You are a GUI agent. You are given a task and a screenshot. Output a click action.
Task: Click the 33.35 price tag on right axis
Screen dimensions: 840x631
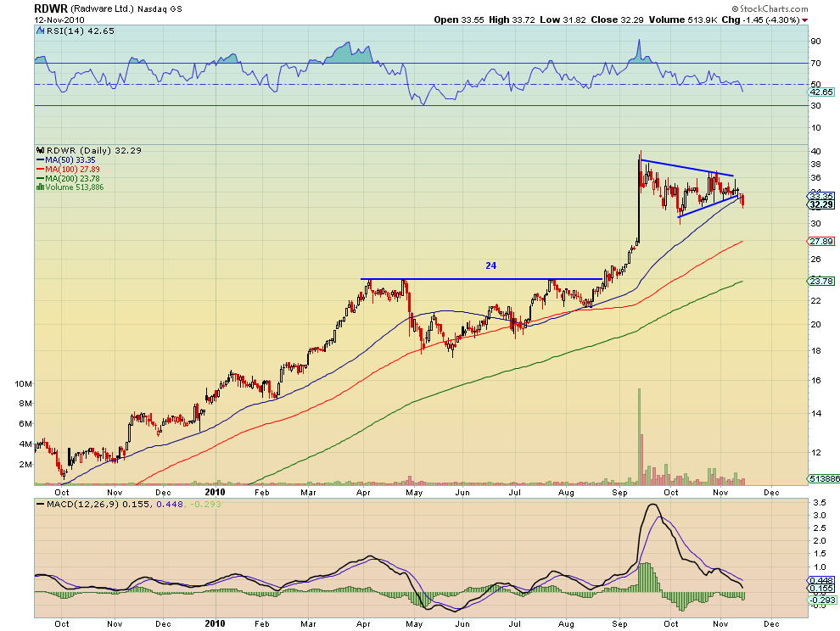coord(820,197)
